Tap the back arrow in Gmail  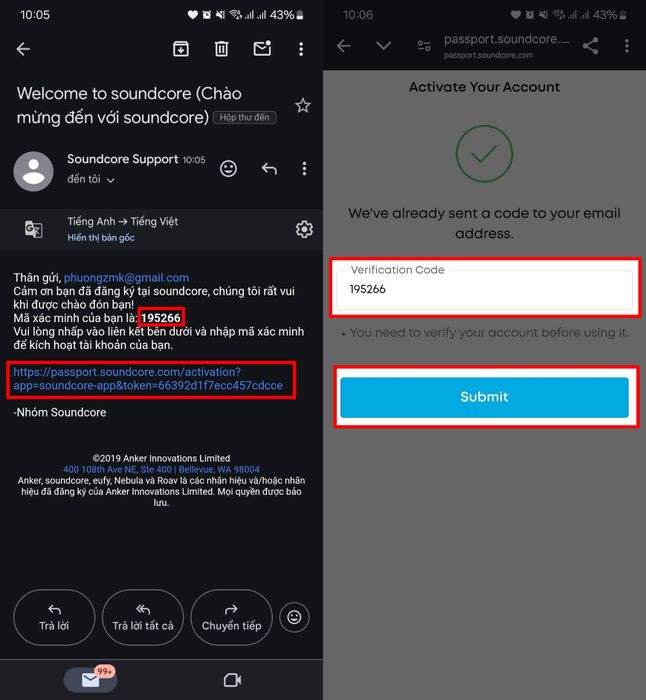(x=23, y=49)
